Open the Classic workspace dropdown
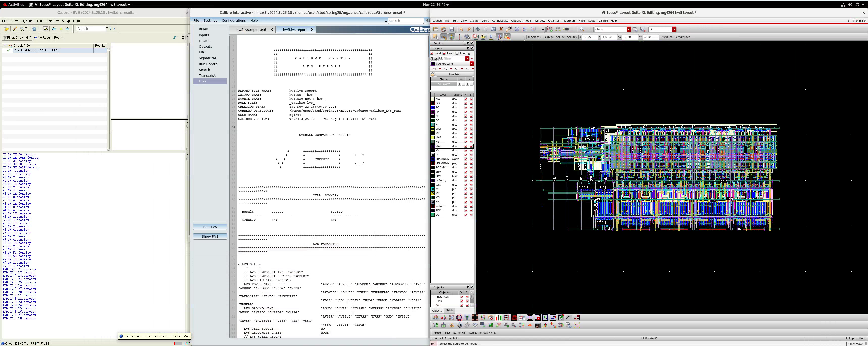868x346 pixels. click(x=629, y=29)
